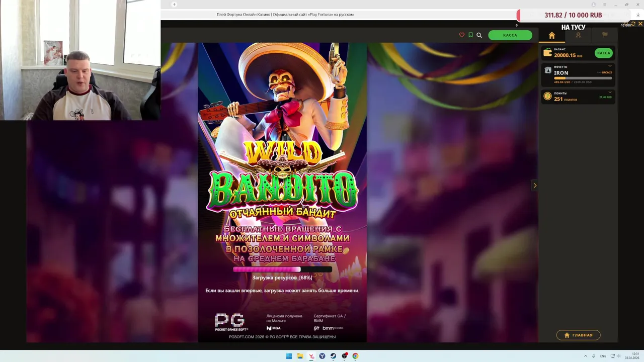Click the resource loading progress bar
Image resolution: width=644 pixels, height=362 pixels.
pos(282,269)
